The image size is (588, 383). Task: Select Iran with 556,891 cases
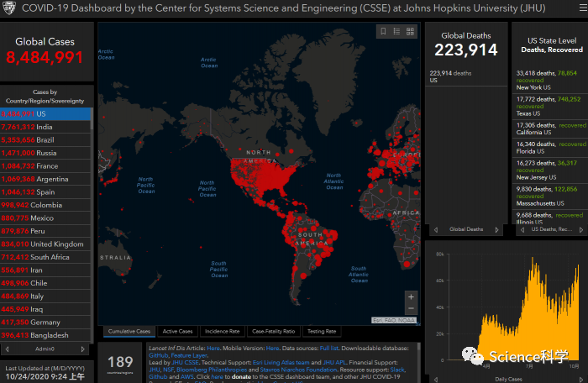coord(45,270)
